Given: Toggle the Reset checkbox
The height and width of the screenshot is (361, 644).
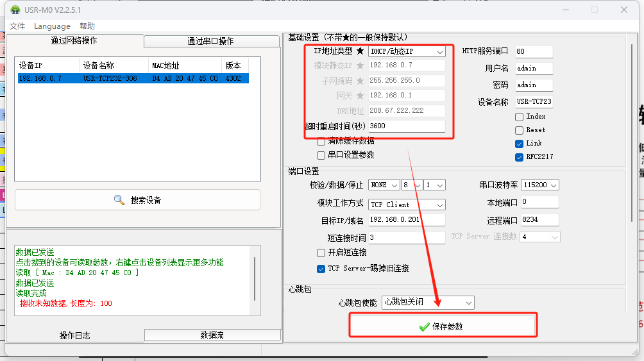Looking at the screenshot, I should (x=519, y=130).
